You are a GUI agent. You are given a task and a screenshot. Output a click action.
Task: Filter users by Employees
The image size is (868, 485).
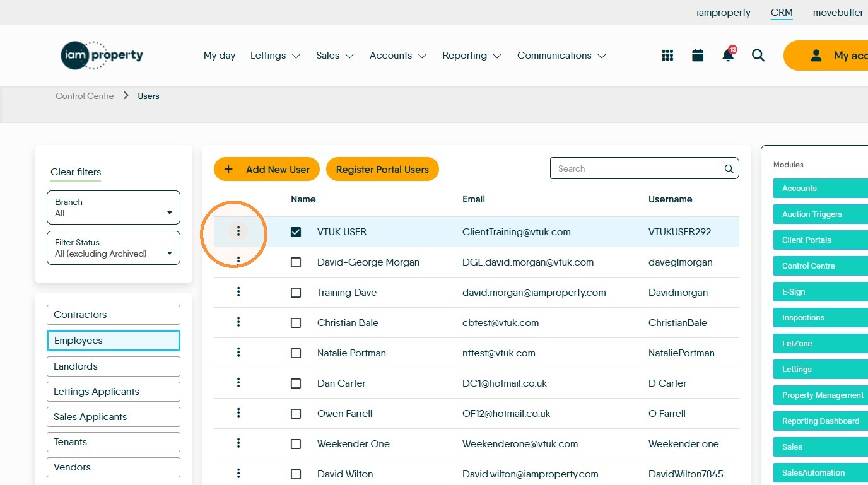(x=114, y=341)
